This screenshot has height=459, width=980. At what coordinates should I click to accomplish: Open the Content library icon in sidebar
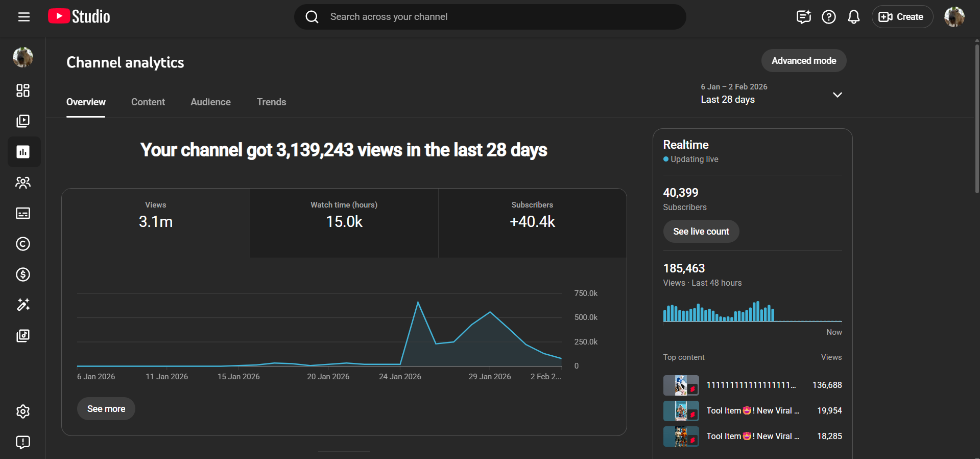(23, 121)
